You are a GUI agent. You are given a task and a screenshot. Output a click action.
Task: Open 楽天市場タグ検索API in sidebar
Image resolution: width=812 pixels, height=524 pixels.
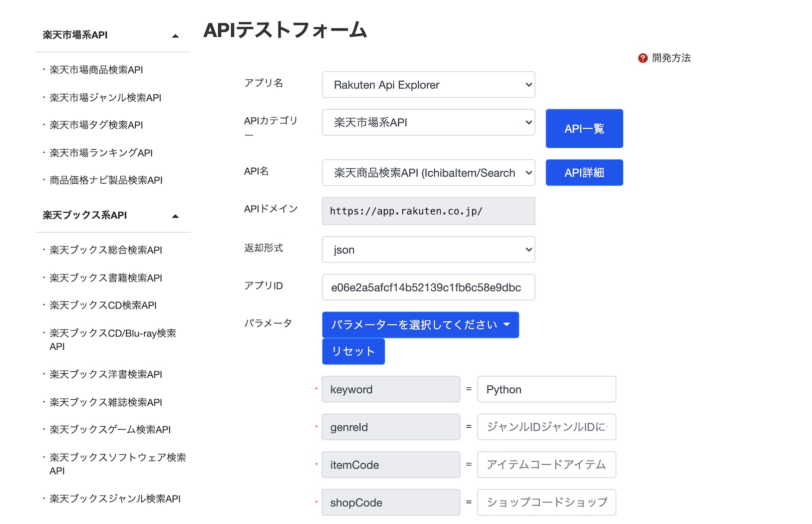[96, 125]
